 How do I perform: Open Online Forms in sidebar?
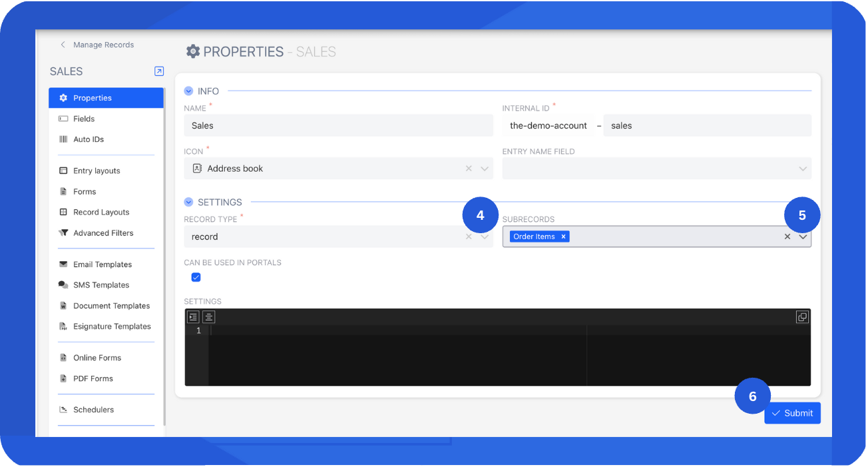click(x=106, y=358)
